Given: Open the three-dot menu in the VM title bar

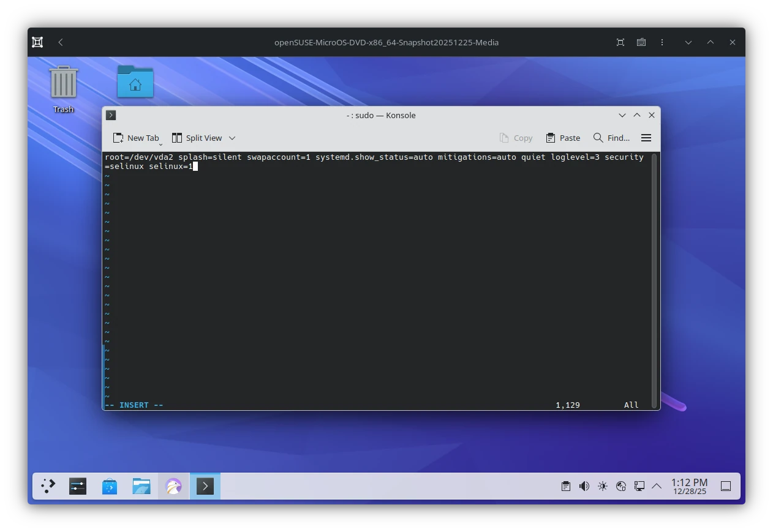Looking at the screenshot, I should 662,42.
